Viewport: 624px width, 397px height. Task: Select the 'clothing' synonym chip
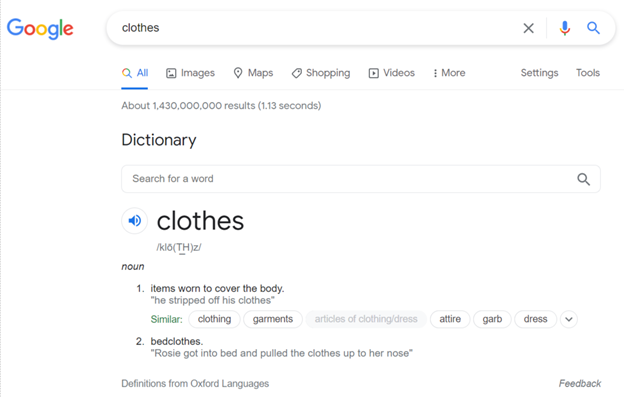click(214, 319)
